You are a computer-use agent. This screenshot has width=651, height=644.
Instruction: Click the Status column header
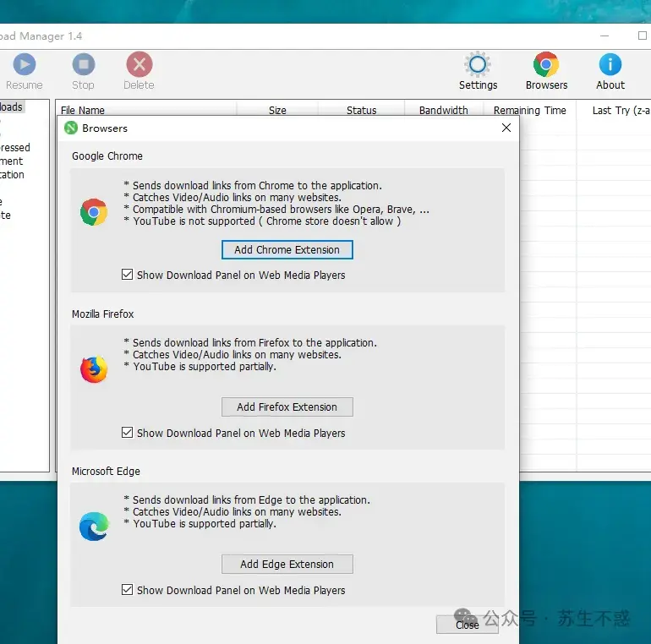pos(361,110)
